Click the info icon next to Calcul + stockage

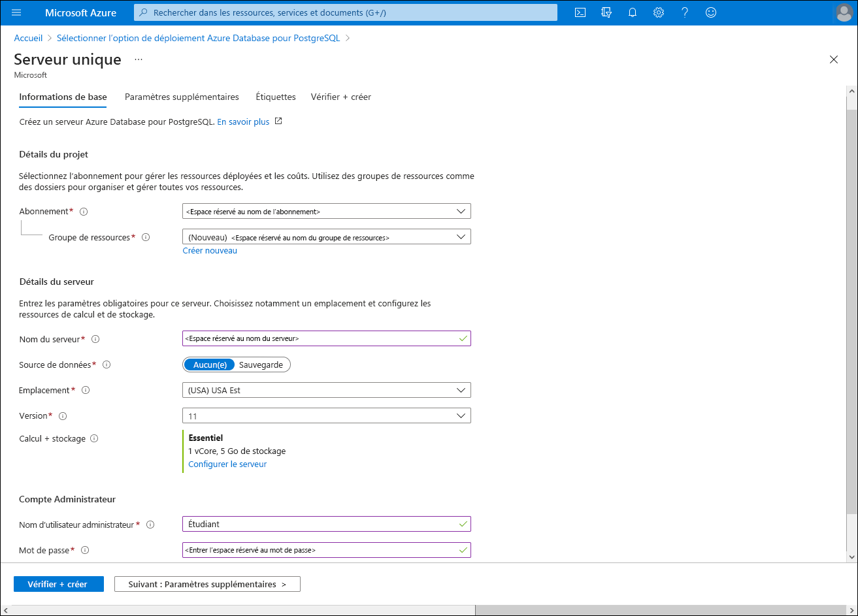coord(94,438)
